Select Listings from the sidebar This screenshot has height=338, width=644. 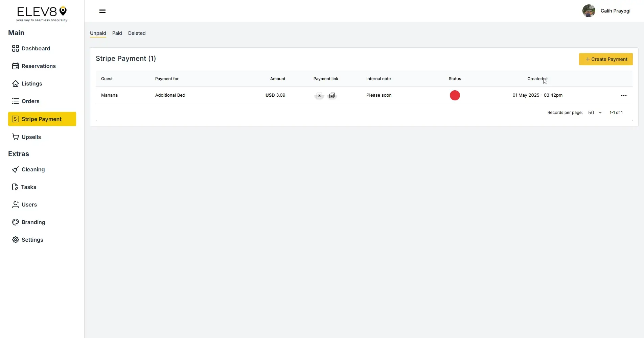pos(31,83)
